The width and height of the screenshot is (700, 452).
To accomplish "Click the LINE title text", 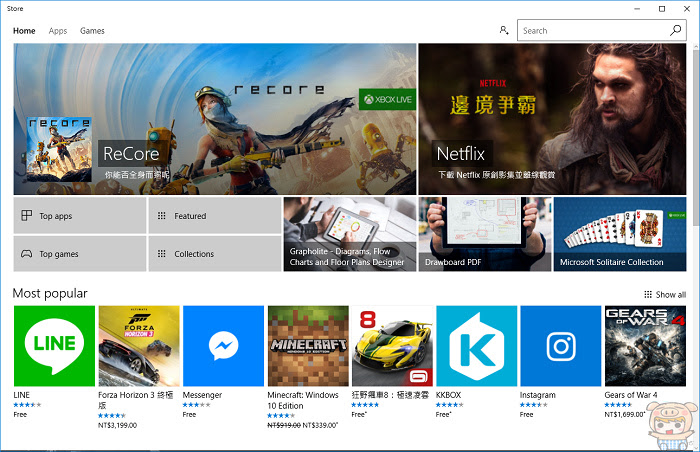I will click(x=21, y=395).
